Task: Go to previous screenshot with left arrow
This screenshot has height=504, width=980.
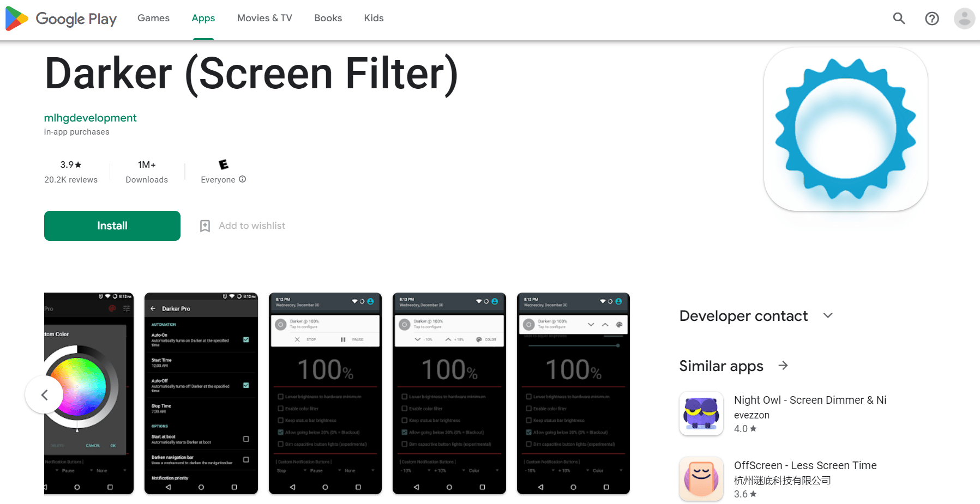Action: point(44,394)
